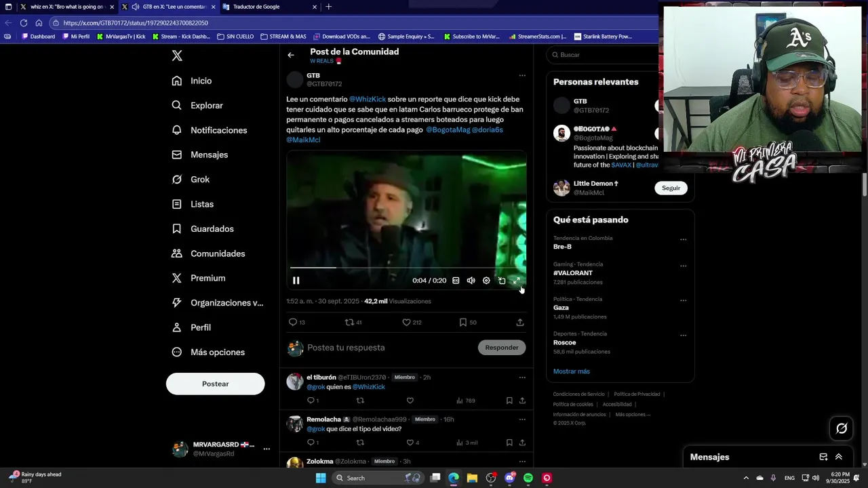Image resolution: width=868 pixels, height=488 pixels.
Task: Click the Postear button
Action: coord(215,384)
